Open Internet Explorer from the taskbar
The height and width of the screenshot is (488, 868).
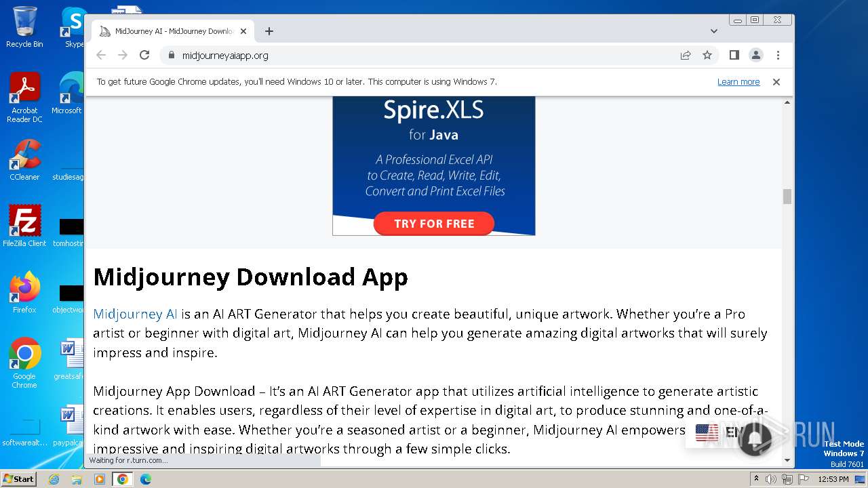click(54, 479)
